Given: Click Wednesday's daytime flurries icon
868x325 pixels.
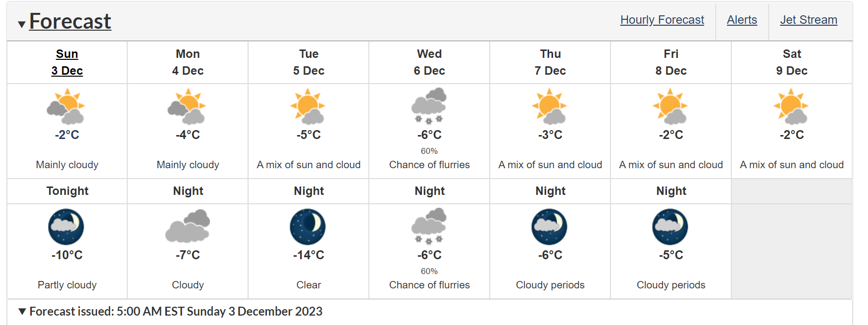Looking at the screenshot, I should [x=429, y=106].
